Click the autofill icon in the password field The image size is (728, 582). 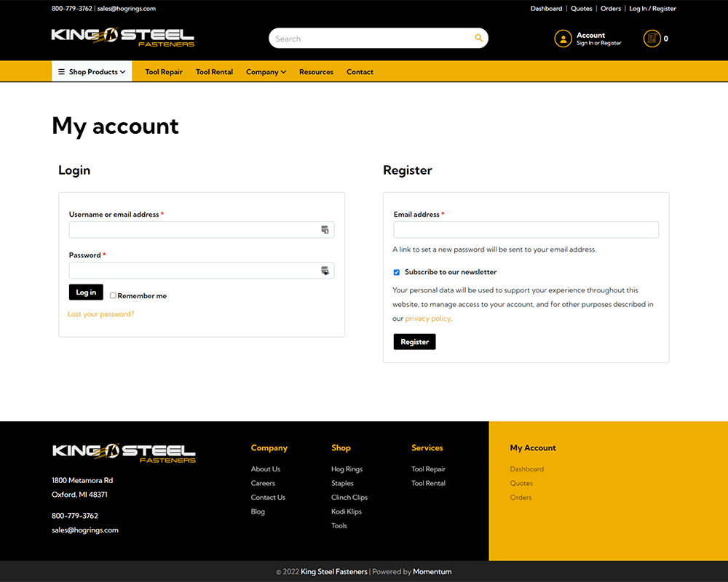pyautogui.click(x=325, y=271)
